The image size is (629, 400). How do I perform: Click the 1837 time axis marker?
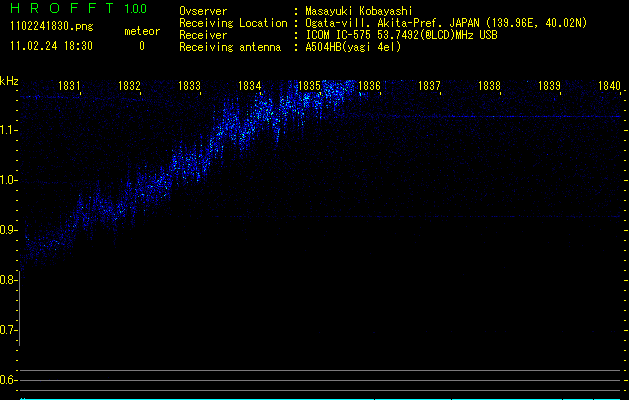pos(429,86)
